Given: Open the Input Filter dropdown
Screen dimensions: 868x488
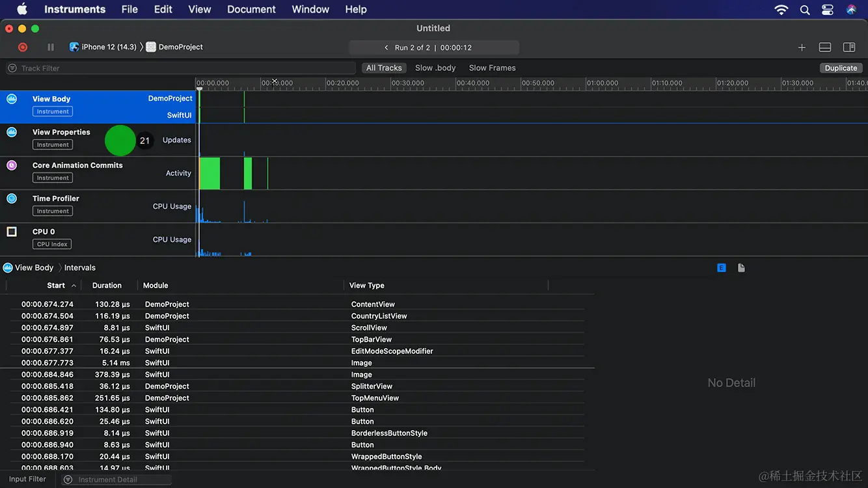Looking at the screenshot, I should (27, 479).
